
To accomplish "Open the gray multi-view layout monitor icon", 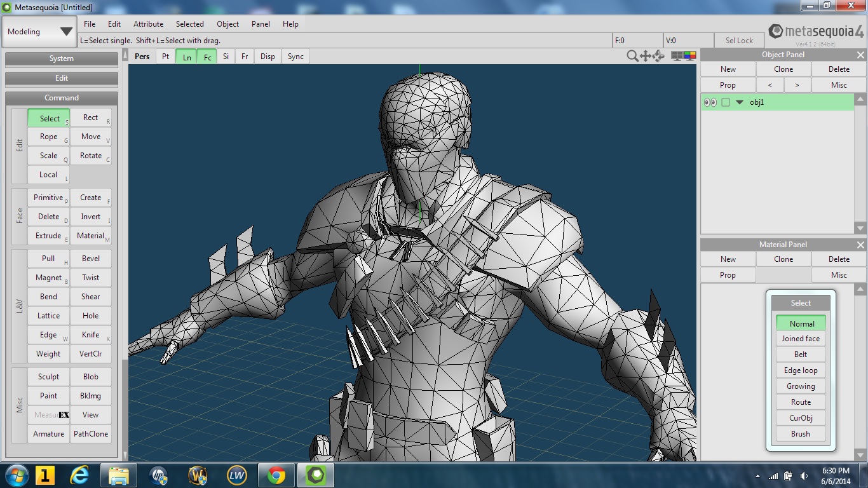I will coord(677,56).
